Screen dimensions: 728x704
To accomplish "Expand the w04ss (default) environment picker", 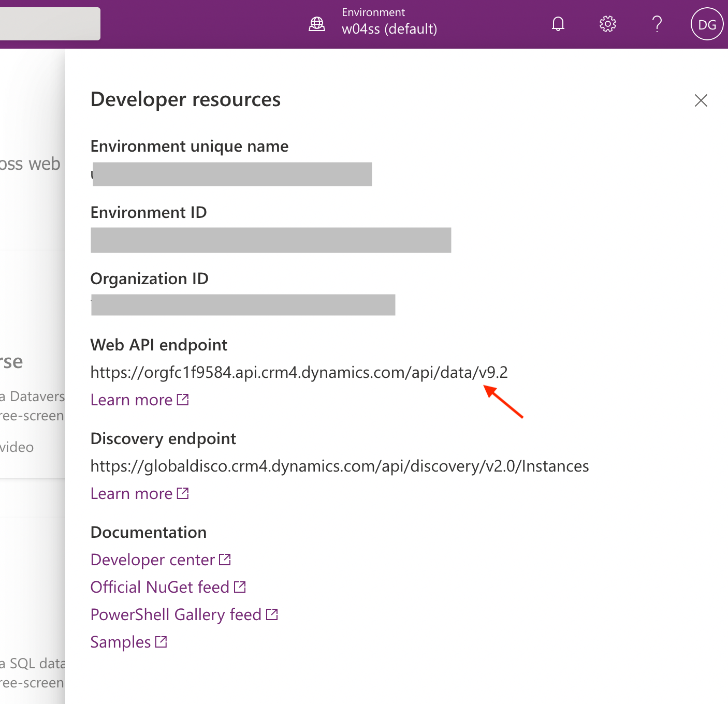I will point(389,29).
